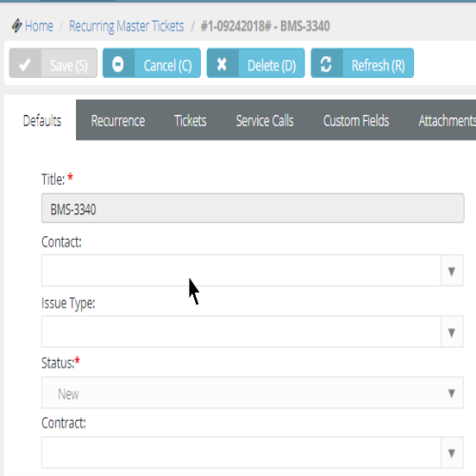Open the Attachments tab
476x476 pixels.
click(446, 121)
